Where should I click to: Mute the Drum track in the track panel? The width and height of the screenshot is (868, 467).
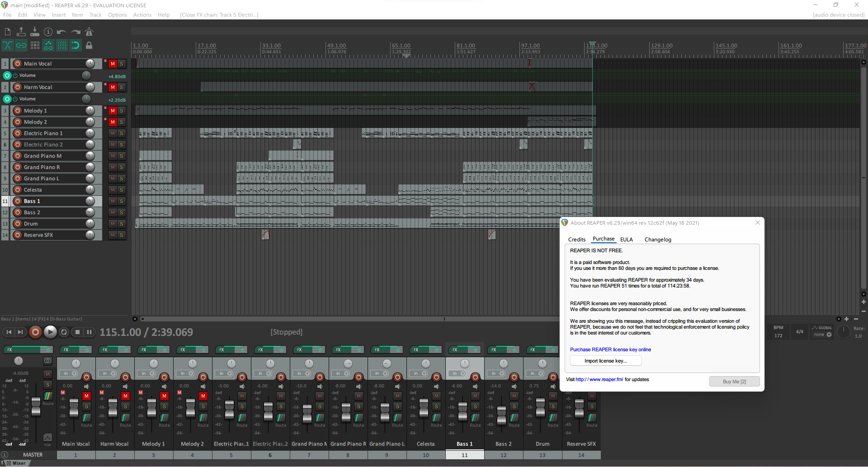(113, 224)
